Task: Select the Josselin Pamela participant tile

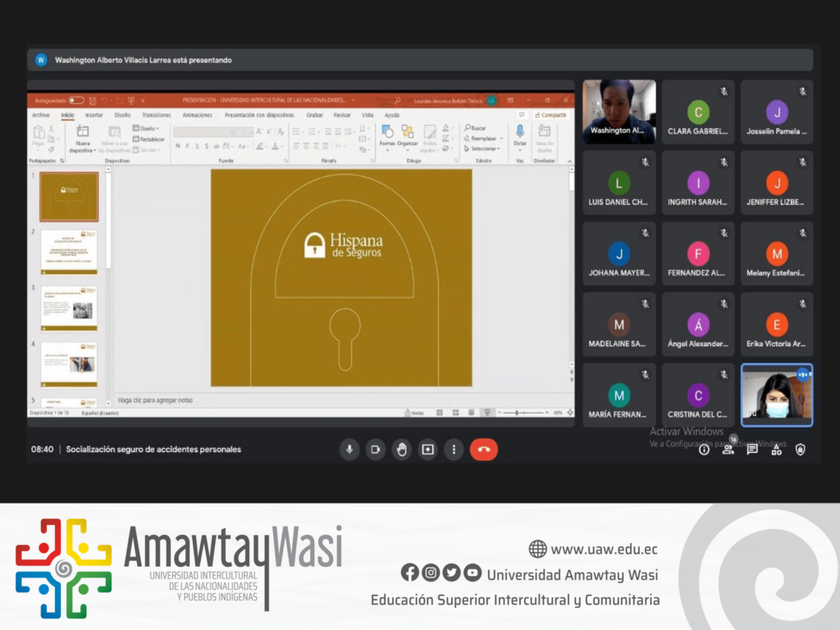Action: [777, 112]
